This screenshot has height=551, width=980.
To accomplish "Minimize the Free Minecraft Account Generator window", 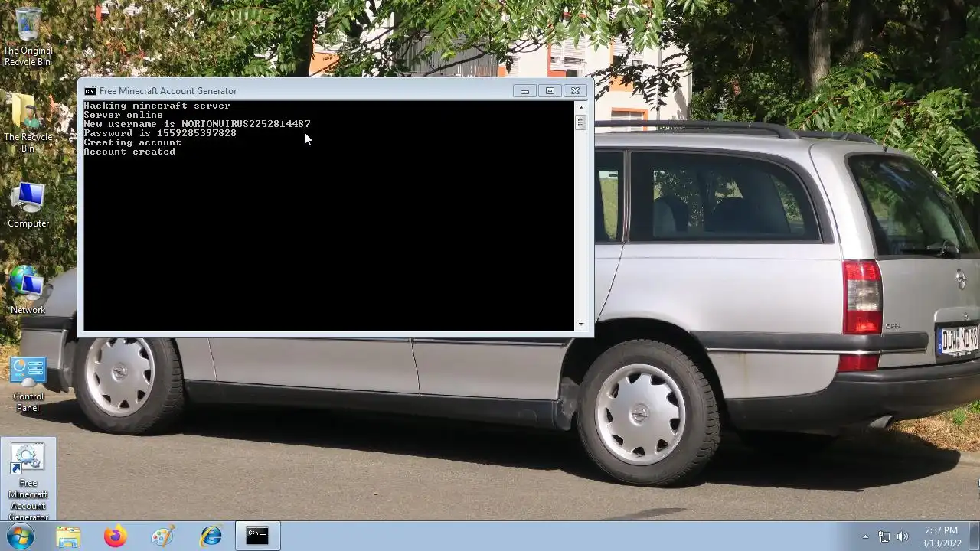I will 524,91.
